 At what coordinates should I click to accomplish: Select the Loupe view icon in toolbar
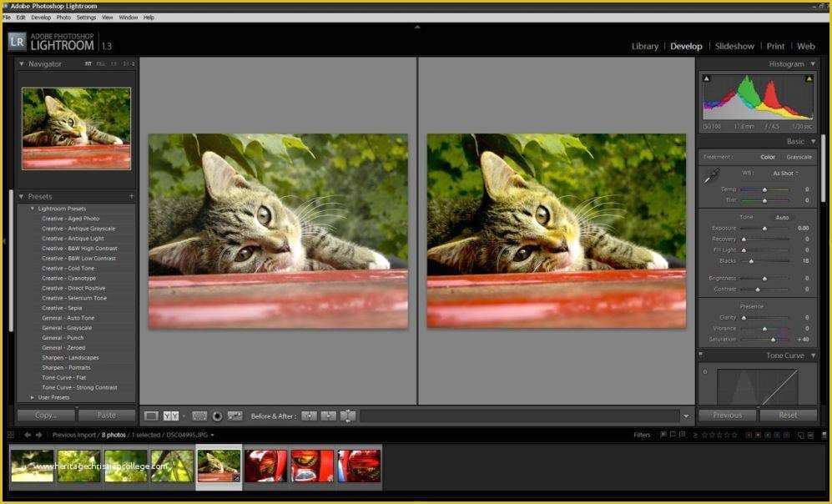tap(151, 416)
